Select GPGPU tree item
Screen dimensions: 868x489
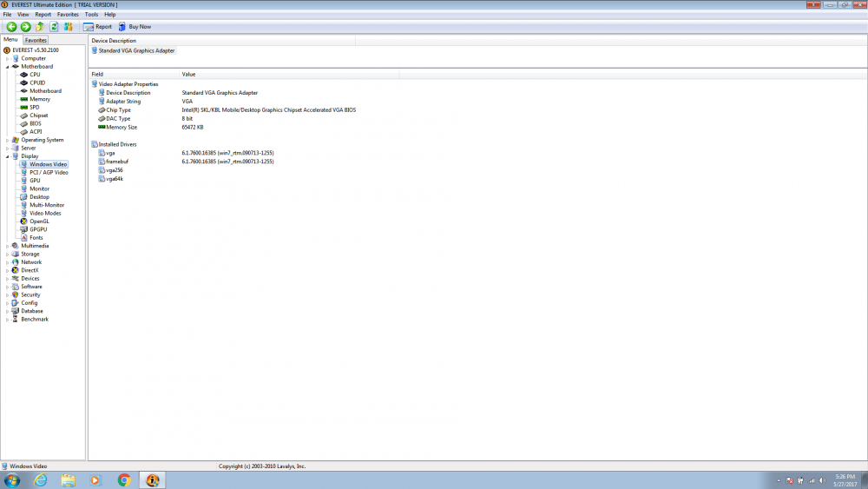click(38, 229)
